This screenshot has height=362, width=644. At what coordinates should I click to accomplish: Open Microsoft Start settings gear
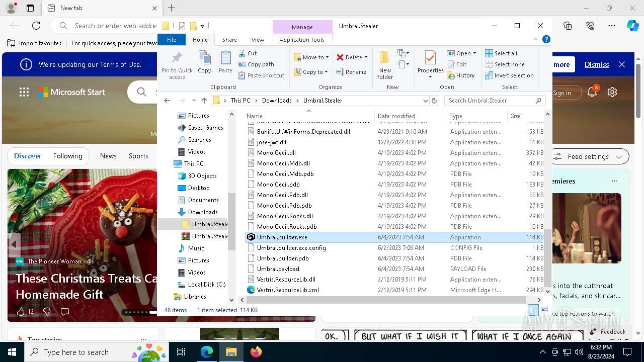tap(612, 92)
